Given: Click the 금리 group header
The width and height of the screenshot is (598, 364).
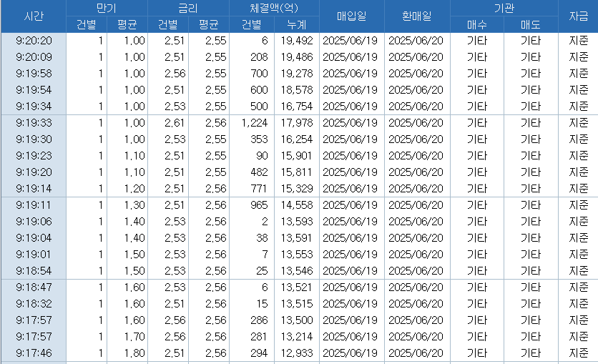Looking at the screenshot, I should 188,8.
